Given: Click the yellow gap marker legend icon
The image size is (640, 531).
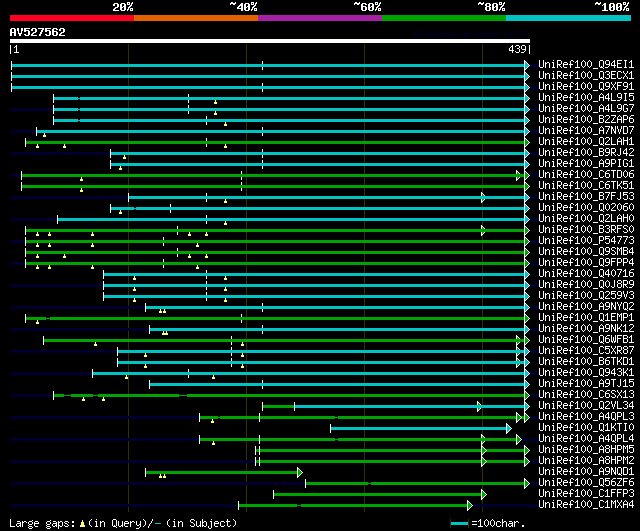Looking at the screenshot, I should pyautogui.click(x=82, y=524).
